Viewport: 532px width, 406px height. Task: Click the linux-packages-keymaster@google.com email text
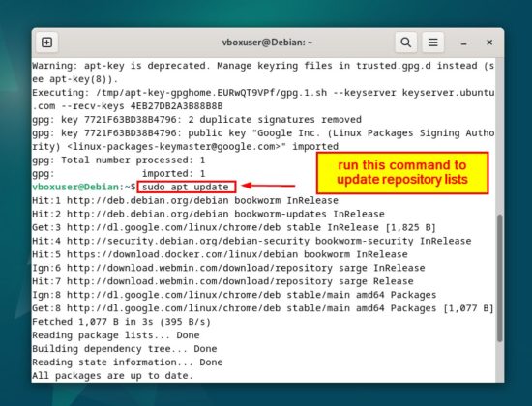pyautogui.click(x=176, y=147)
